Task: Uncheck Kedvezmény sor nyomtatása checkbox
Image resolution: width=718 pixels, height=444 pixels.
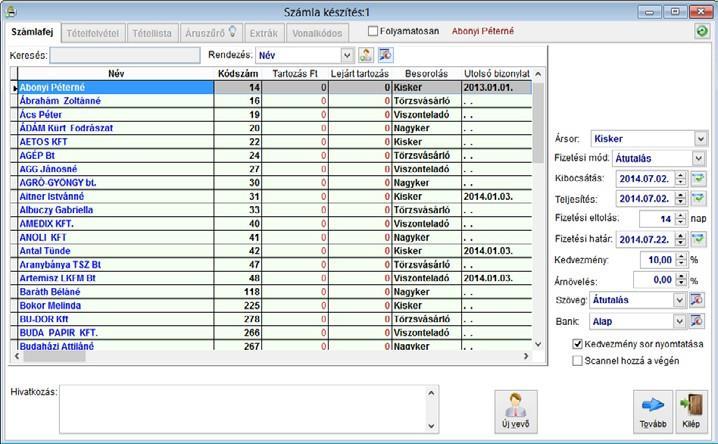Action: coord(577,344)
